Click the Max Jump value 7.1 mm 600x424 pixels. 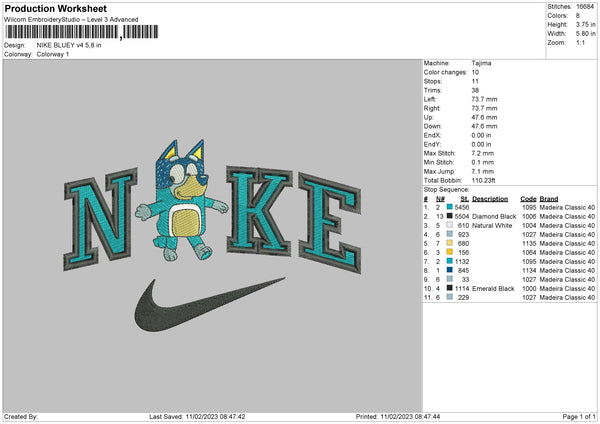pyautogui.click(x=483, y=171)
